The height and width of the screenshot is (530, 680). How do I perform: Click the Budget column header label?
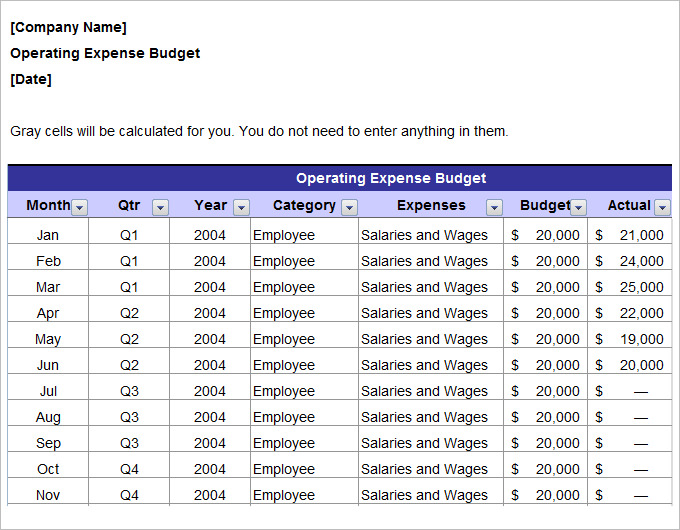[x=545, y=206]
